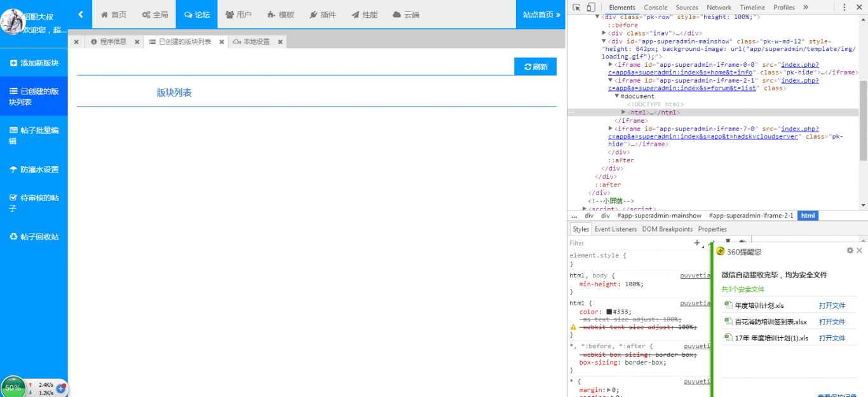Click the styles Filter input field

click(629, 243)
